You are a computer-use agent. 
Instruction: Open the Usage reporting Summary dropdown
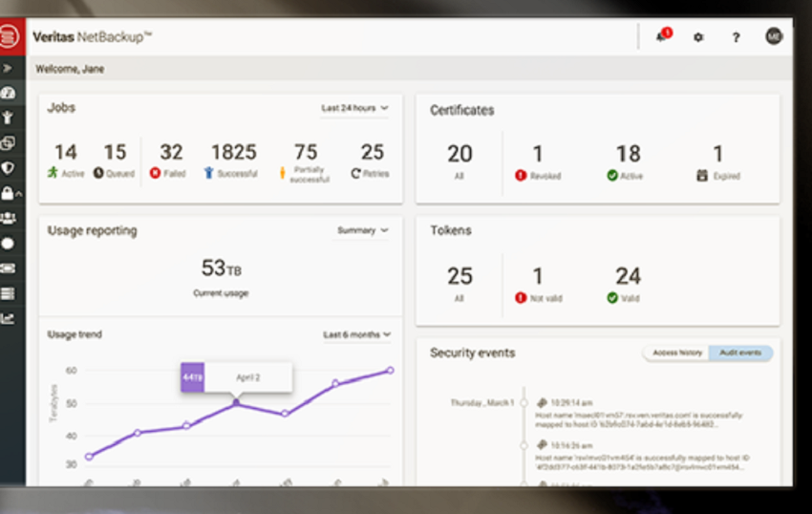coord(363,230)
